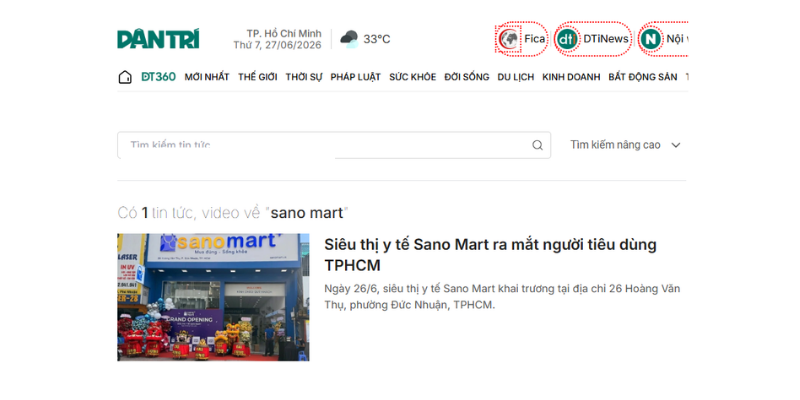The height and width of the screenshot is (400, 800).
Task: Click the search magnifier icon
Action: tap(537, 145)
